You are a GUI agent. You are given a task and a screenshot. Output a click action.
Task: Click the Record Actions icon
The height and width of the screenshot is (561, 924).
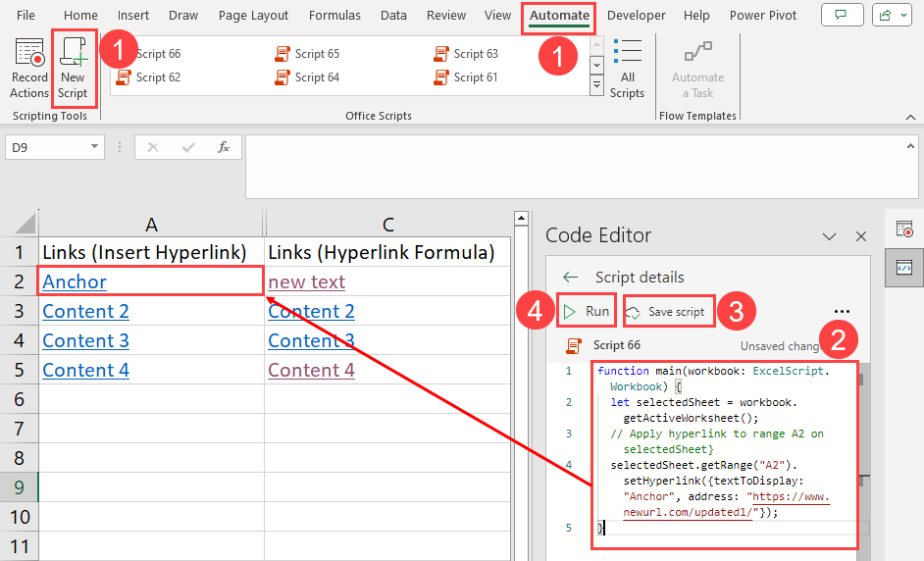(29, 52)
